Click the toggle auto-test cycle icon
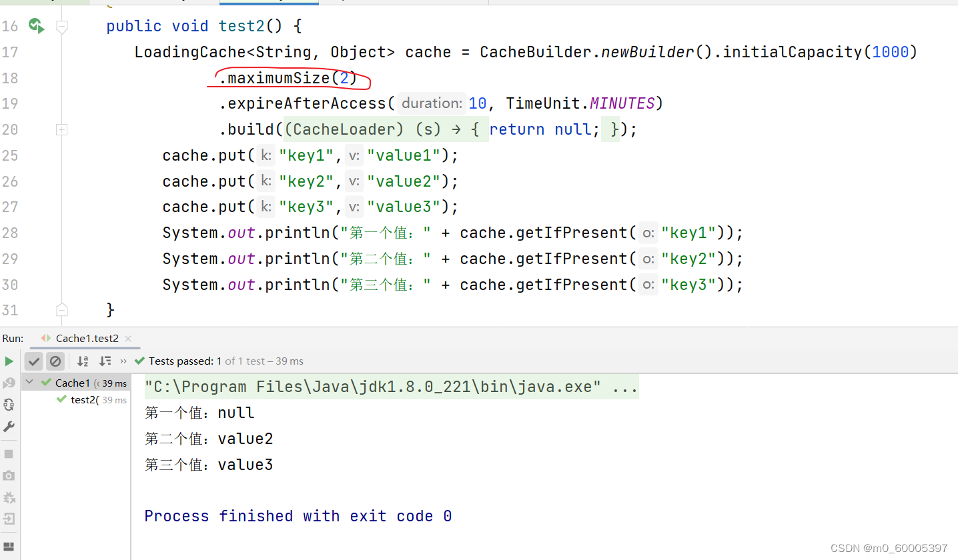The width and height of the screenshot is (958, 560). (x=9, y=404)
